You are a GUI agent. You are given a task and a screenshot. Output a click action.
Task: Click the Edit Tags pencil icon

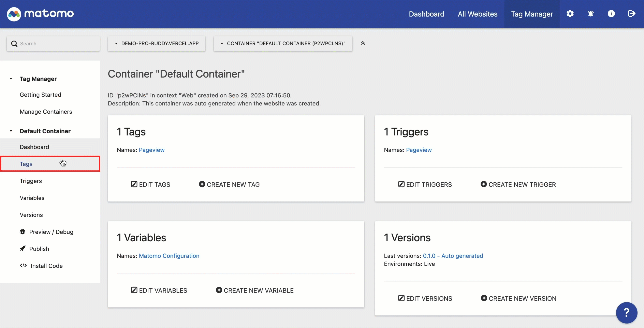pyautogui.click(x=134, y=184)
